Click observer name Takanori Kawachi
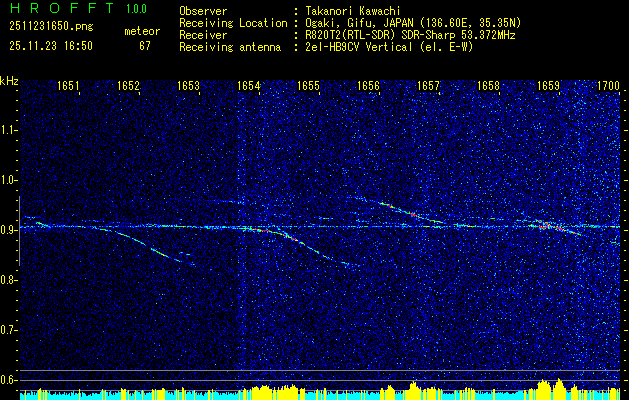This screenshot has width=629, height=400. 351,11
